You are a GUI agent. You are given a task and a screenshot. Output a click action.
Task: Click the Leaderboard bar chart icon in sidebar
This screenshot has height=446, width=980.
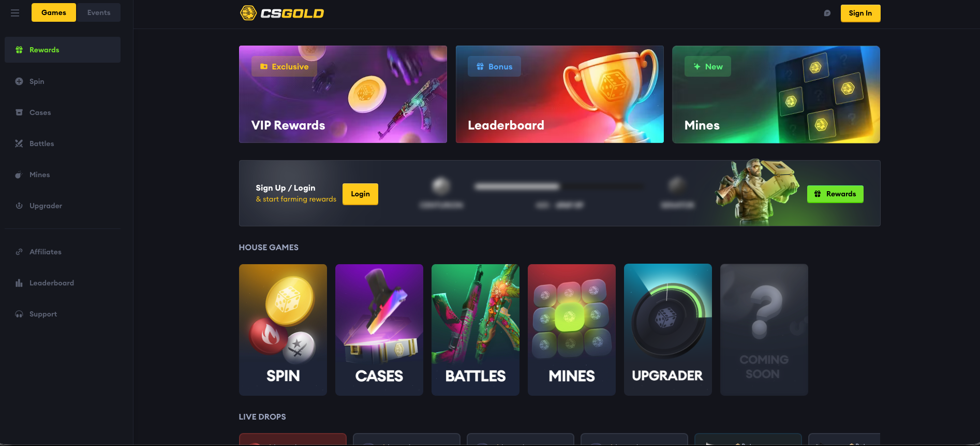point(19,283)
